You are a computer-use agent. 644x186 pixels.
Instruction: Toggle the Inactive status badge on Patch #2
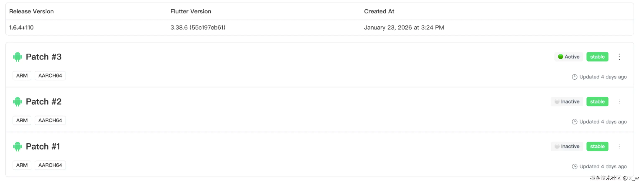coord(567,102)
